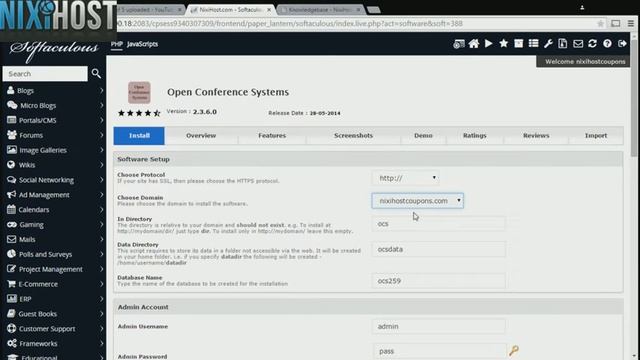Click the browser address bar
Screen dimensions: 640x360
[355, 24]
